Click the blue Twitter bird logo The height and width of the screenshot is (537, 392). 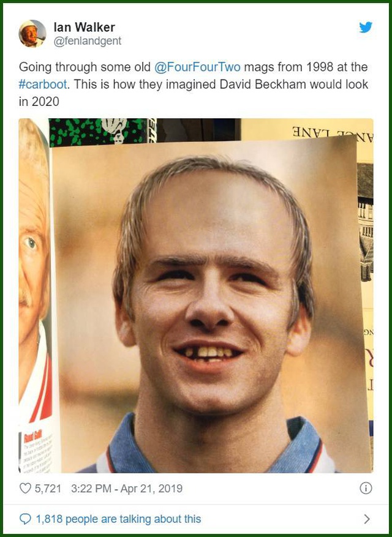366,28
